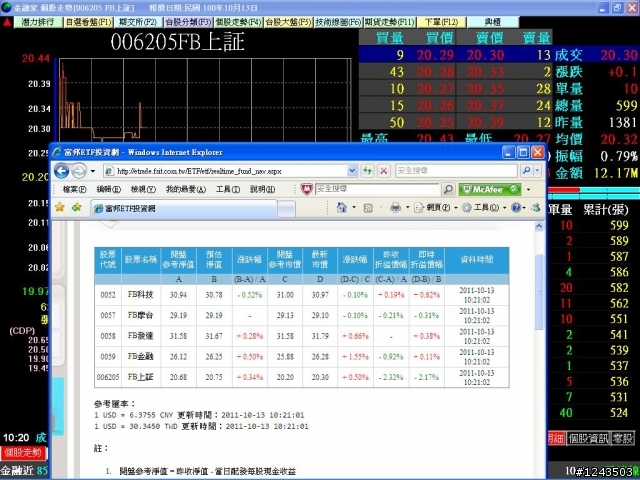Click the Favorites star icon
640x480 pixels.
point(60,207)
